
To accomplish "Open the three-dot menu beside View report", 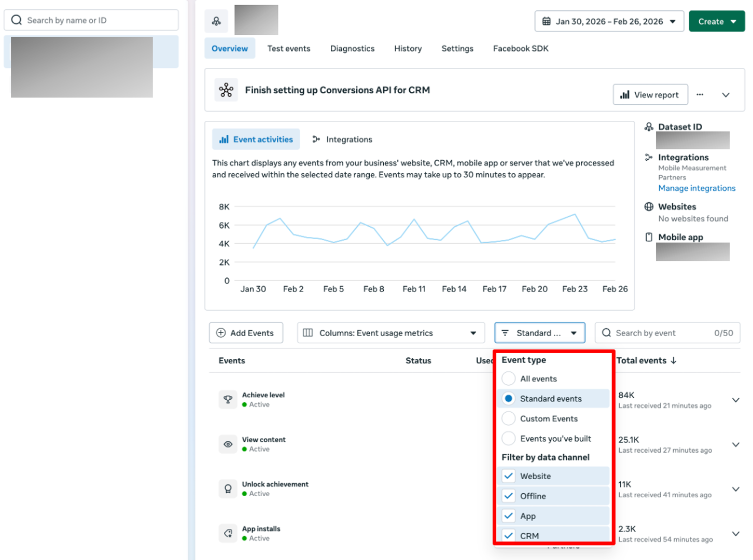I will point(700,94).
